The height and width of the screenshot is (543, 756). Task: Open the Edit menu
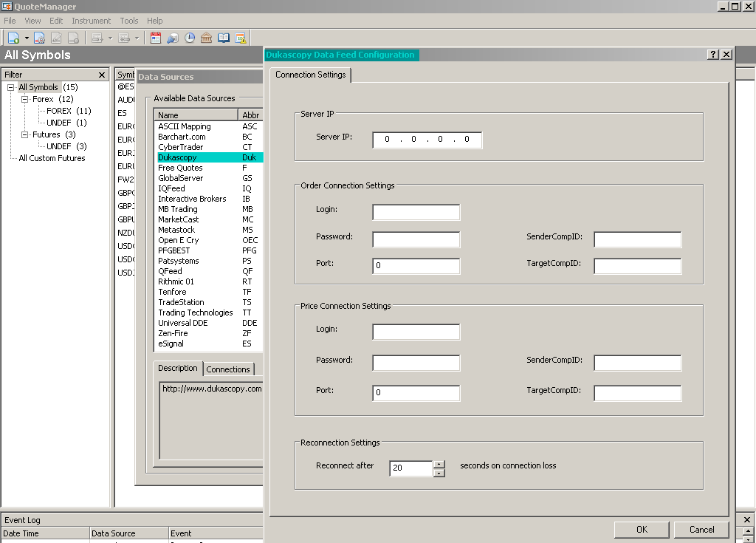tap(56, 21)
